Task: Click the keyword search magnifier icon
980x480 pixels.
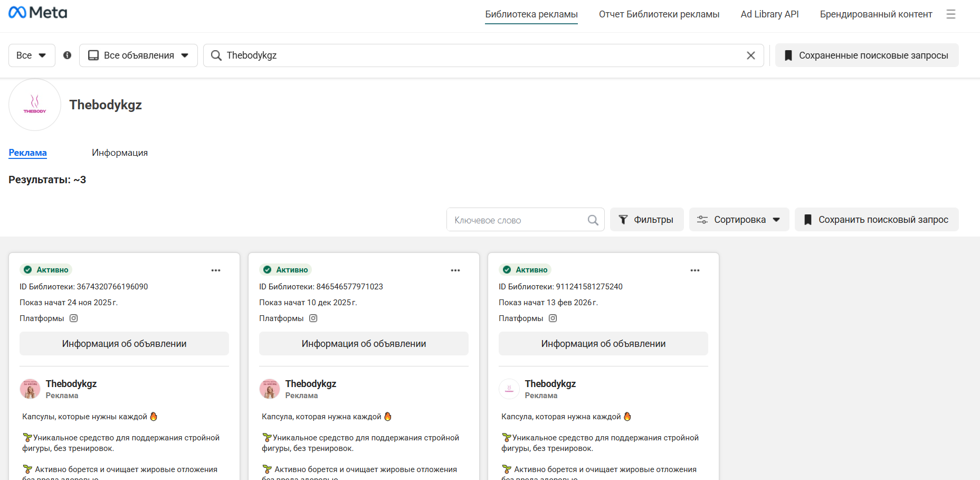Action: 593,220
